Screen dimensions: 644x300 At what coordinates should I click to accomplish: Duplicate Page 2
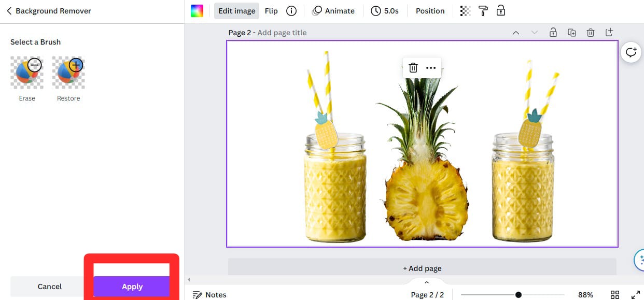572,32
